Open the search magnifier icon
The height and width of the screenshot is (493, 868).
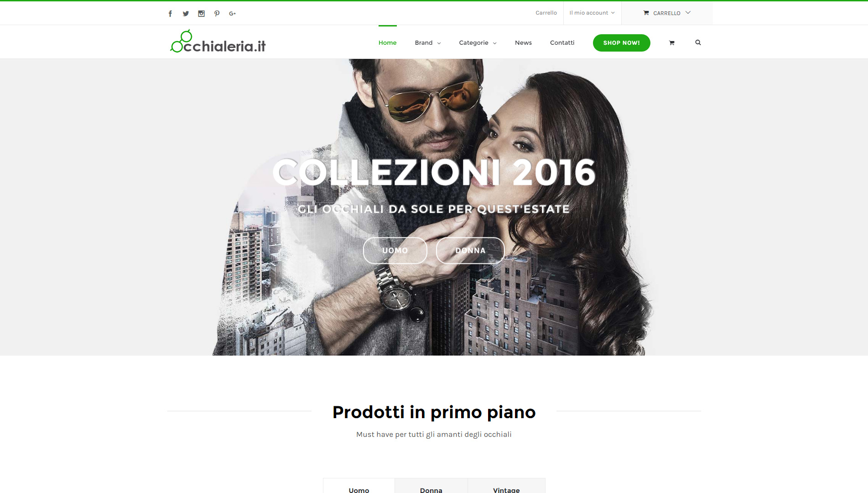(698, 42)
